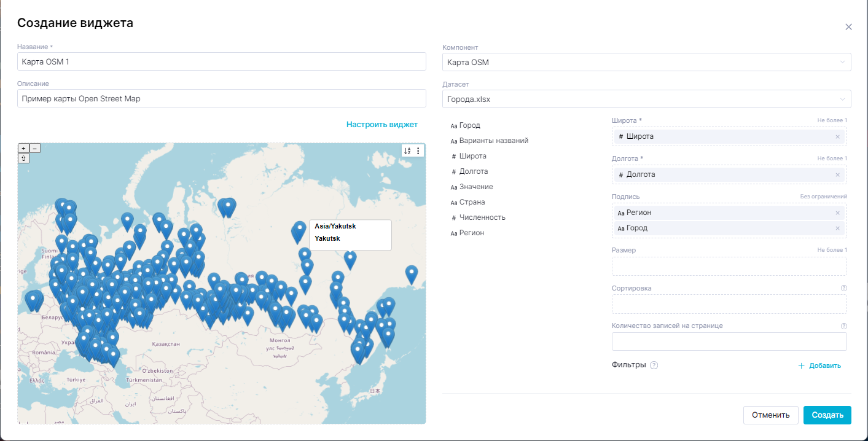Click the Настроить виджет link

coord(381,125)
